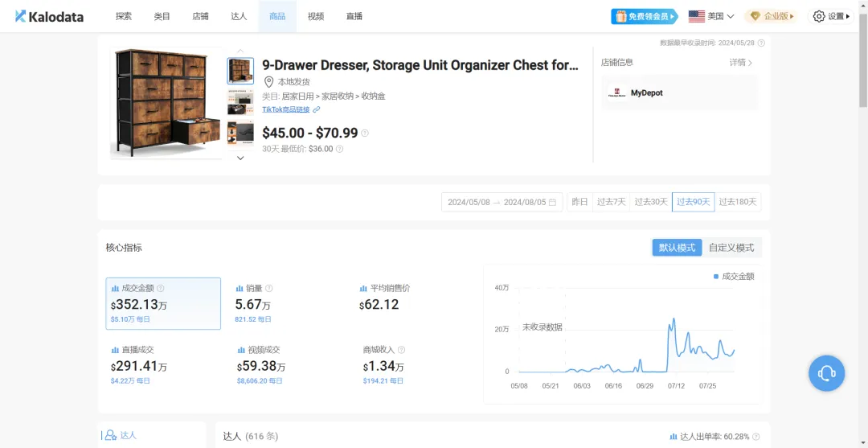Select the 成交金额 metric card
Viewport: 868px width, 448px height.
pyautogui.click(x=163, y=303)
